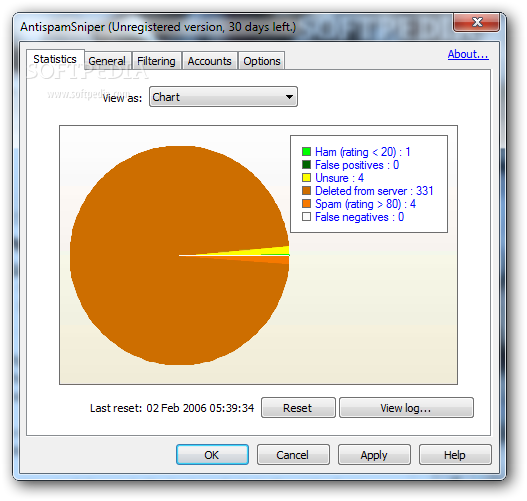Click the 'False positives : 0' legend entry
Screen dimensions: 527x501
357,165
